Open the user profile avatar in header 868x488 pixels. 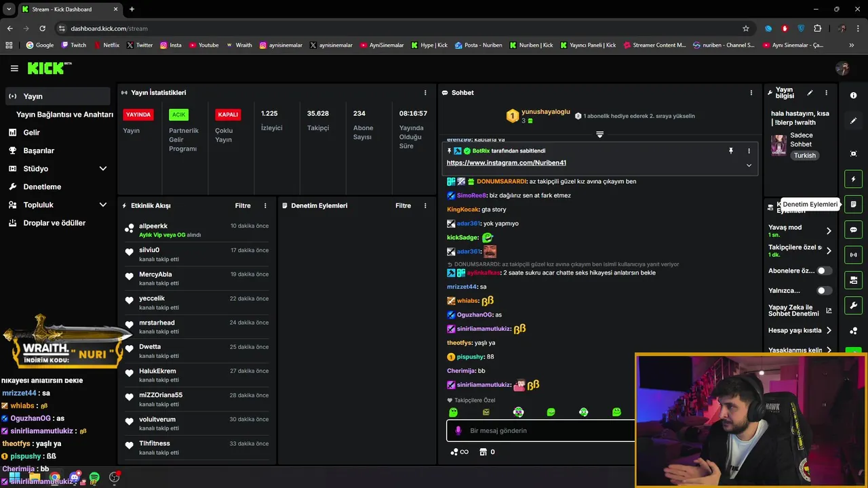843,68
